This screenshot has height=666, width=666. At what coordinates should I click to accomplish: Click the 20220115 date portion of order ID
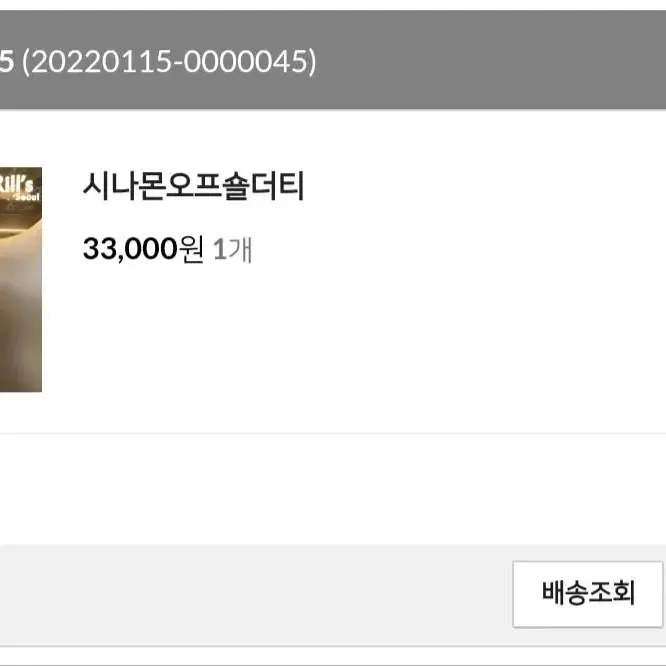(101, 62)
